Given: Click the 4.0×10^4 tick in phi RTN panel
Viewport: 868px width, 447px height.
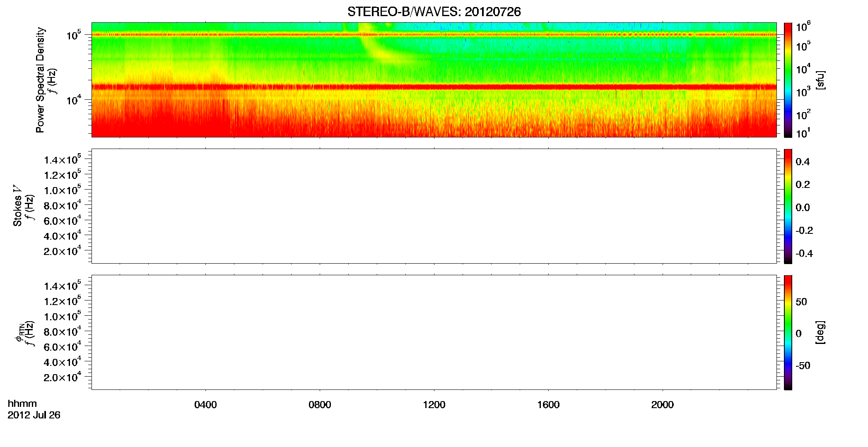Looking at the screenshot, I should 62,362.
